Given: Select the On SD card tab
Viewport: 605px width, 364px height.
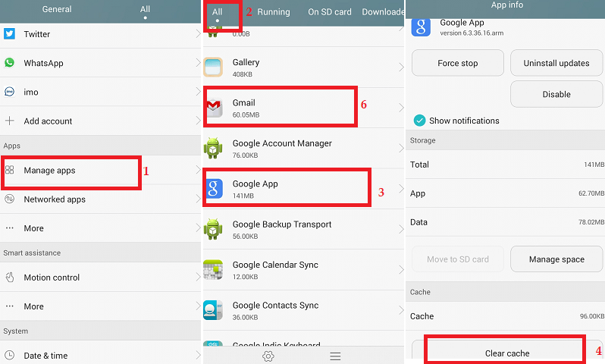Looking at the screenshot, I should coord(330,12).
